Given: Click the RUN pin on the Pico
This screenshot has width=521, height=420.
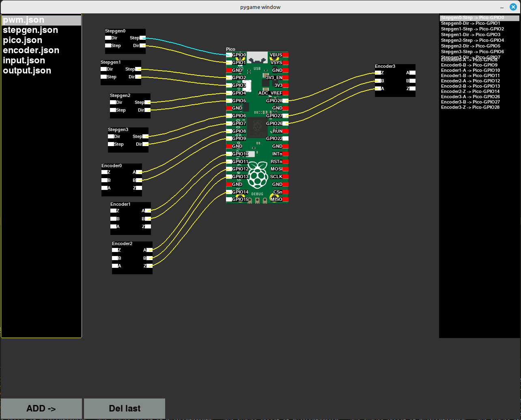Looking at the screenshot, I should 285,131.
